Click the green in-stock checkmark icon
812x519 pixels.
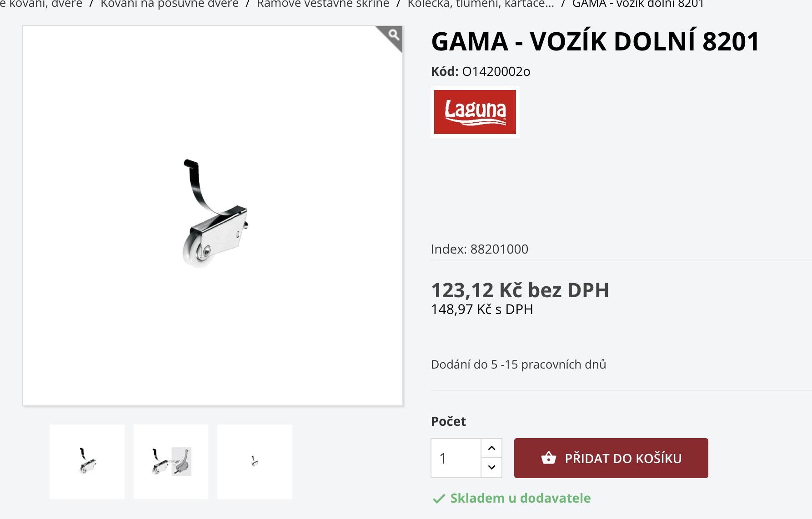point(439,499)
